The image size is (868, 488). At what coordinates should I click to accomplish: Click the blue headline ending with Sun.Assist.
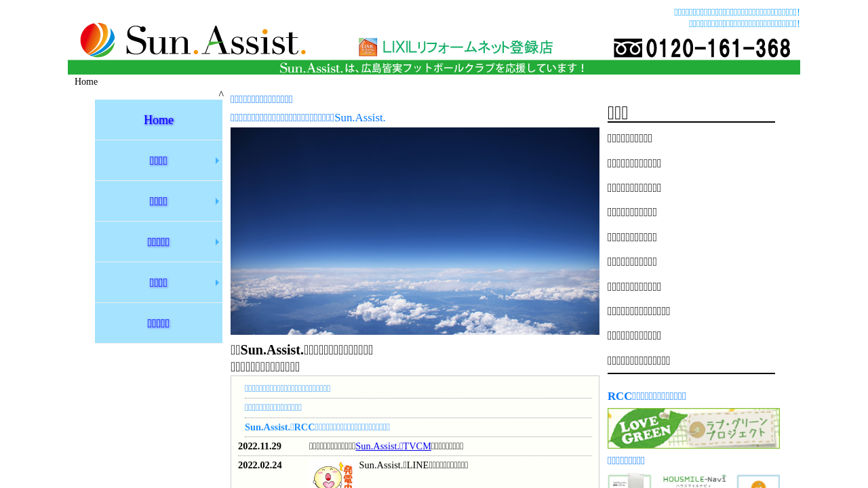[308, 118]
